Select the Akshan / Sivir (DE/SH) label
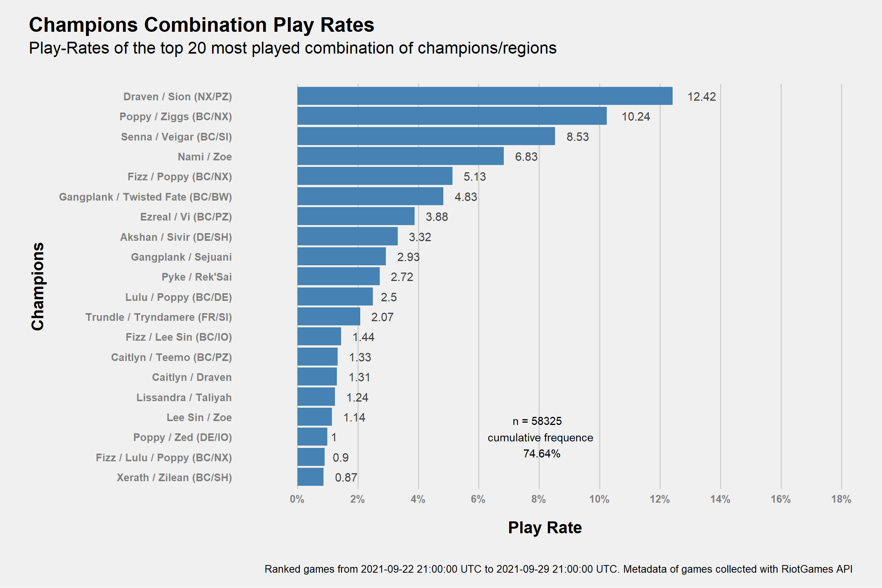The width and height of the screenshot is (882, 588). [176, 237]
